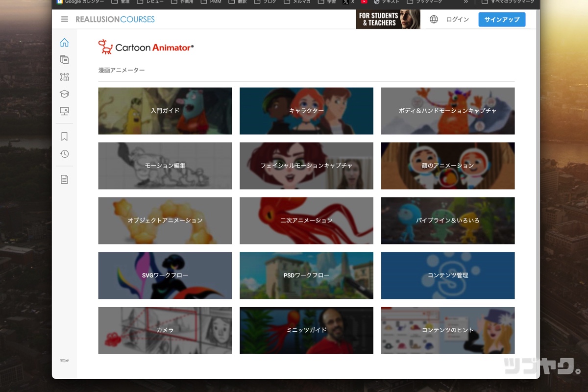Open the history clock icon
The width and height of the screenshot is (588, 392).
coord(64,154)
